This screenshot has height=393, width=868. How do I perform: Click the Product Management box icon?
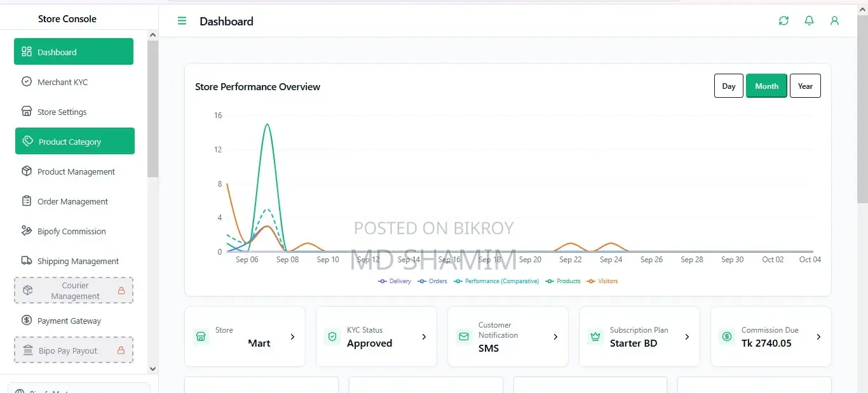[x=27, y=171]
